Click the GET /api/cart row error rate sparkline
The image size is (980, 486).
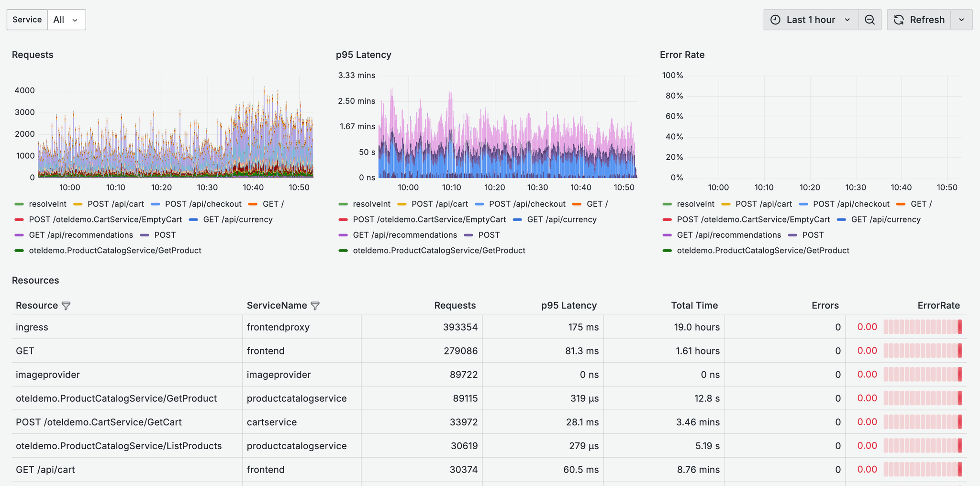click(x=923, y=470)
